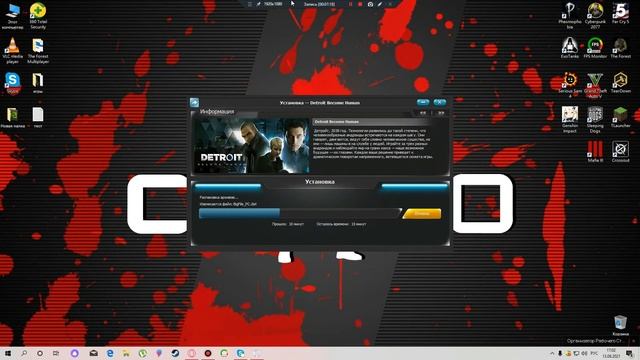Viewport: 640px width, 360px height.
Task: Launch the Cyberpunk 2077 shortcut
Action: click(595, 16)
